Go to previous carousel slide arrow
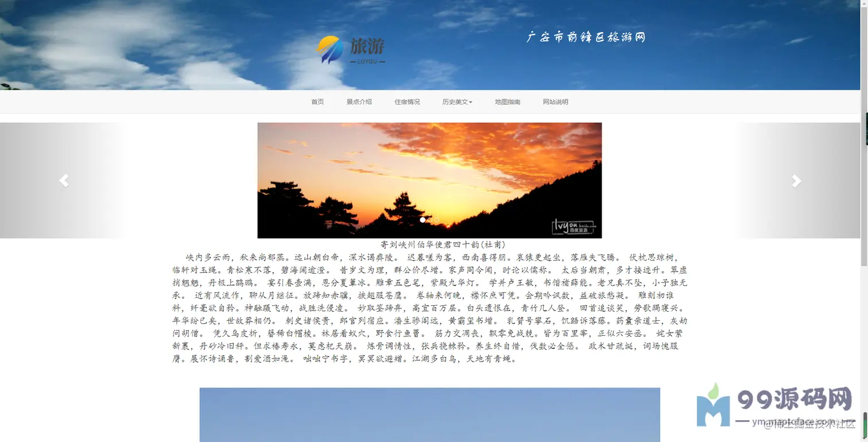The height and width of the screenshot is (442, 868). click(x=64, y=180)
